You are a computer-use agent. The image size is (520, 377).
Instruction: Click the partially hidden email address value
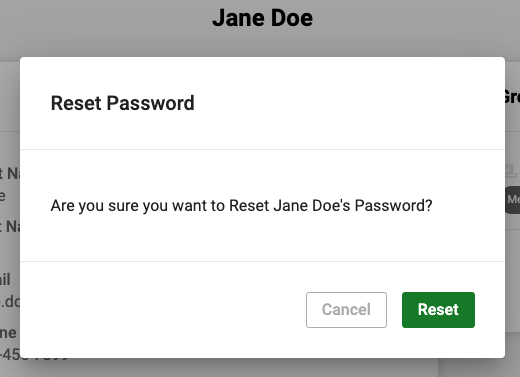10,301
